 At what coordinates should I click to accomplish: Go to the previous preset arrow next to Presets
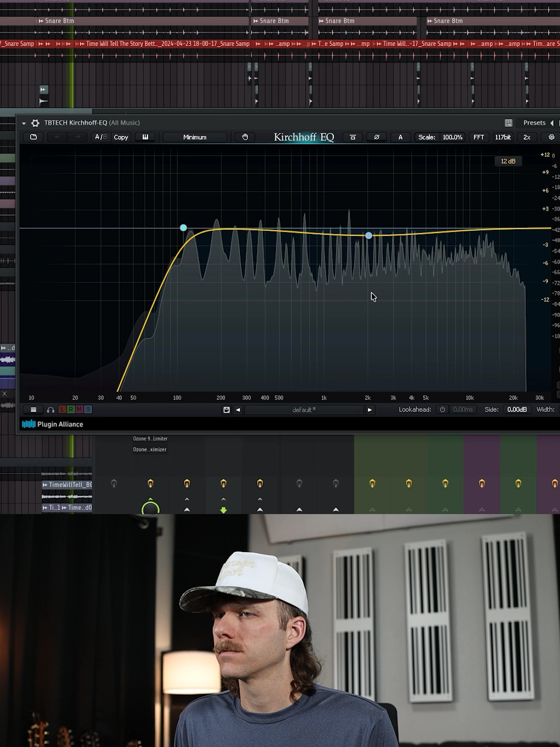tap(552, 123)
